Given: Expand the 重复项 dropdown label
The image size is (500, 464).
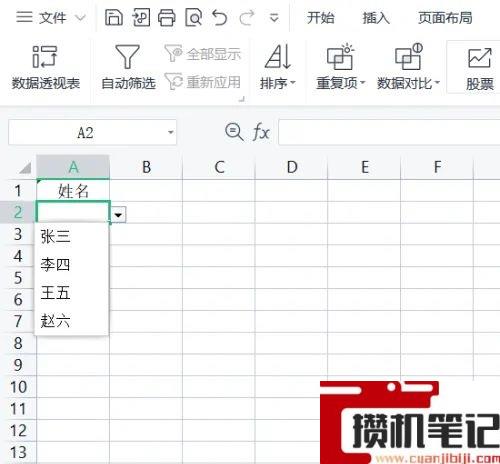Looking at the screenshot, I should pos(341,83).
